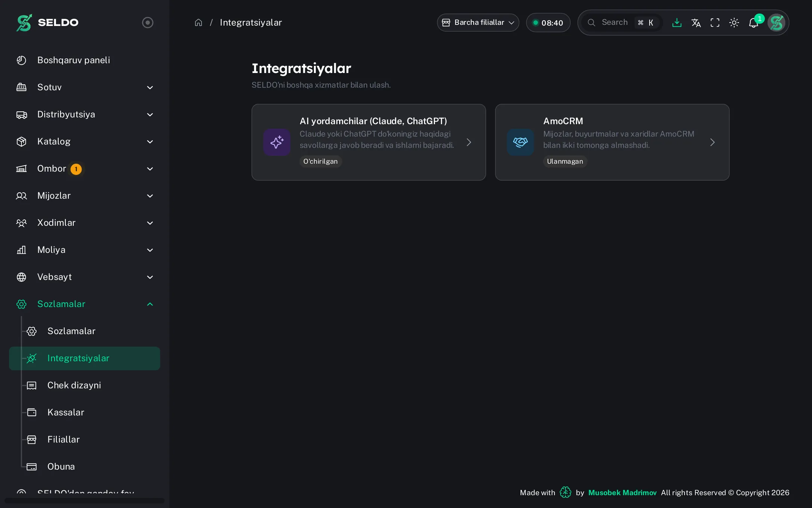Click the Distribyutsiya truck icon
This screenshot has width=812, height=508.
coord(21,114)
